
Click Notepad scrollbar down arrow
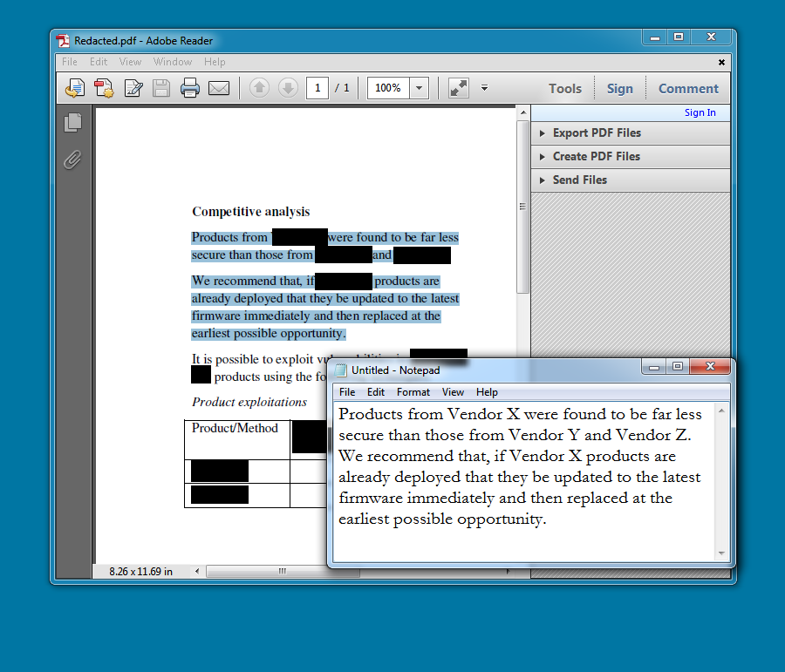721,553
